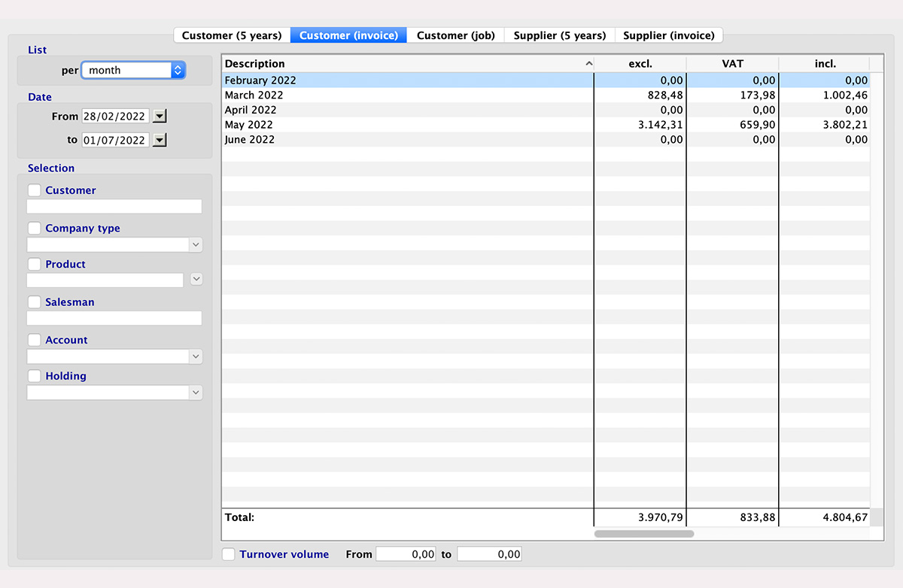Open the Customer (job) tab
This screenshot has height=588, width=903.
click(456, 35)
